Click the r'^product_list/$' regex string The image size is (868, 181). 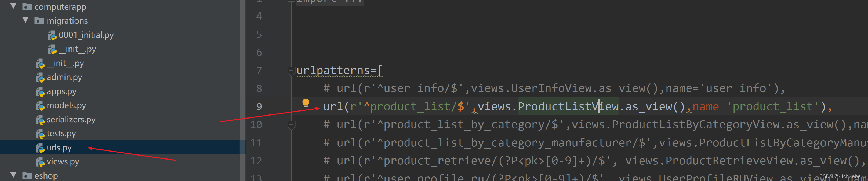410,106
